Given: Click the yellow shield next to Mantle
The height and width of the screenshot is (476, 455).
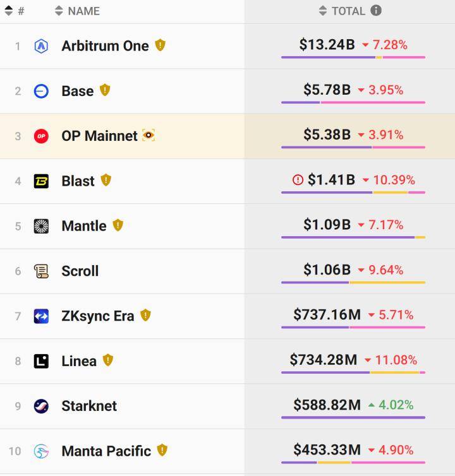Looking at the screenshot, I should pos(118,225).
